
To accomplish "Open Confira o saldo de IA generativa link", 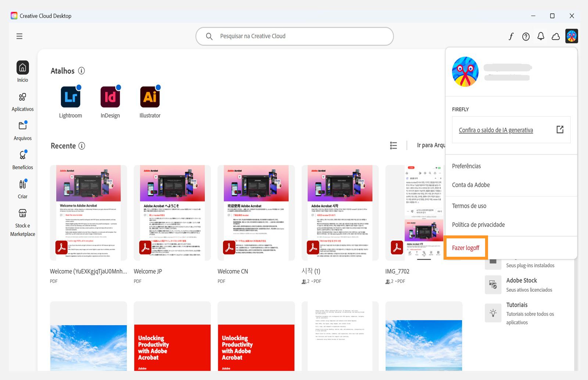I will coord(496,130).
